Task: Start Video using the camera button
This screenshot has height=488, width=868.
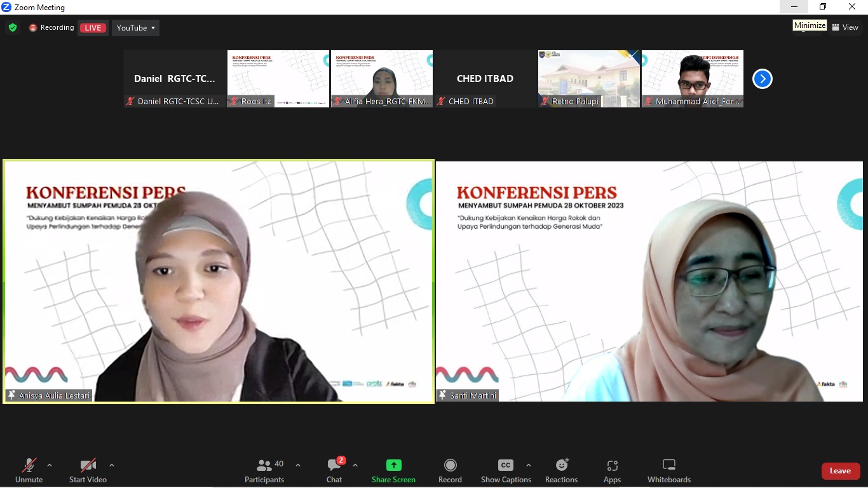Action: [88, 471]
